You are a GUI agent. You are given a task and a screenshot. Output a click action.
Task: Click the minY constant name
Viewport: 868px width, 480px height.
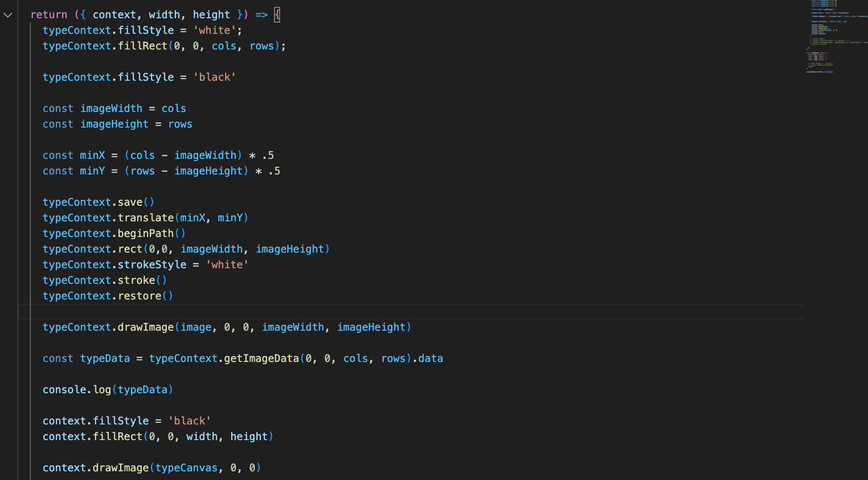[x=93, y=171]
